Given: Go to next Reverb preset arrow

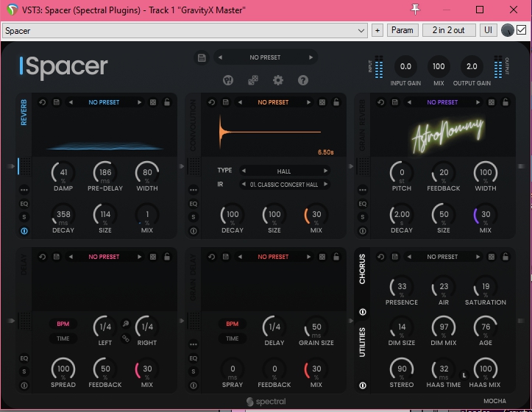Looking at the screenshot, I should pyautogui.click(x=140, y=102).
